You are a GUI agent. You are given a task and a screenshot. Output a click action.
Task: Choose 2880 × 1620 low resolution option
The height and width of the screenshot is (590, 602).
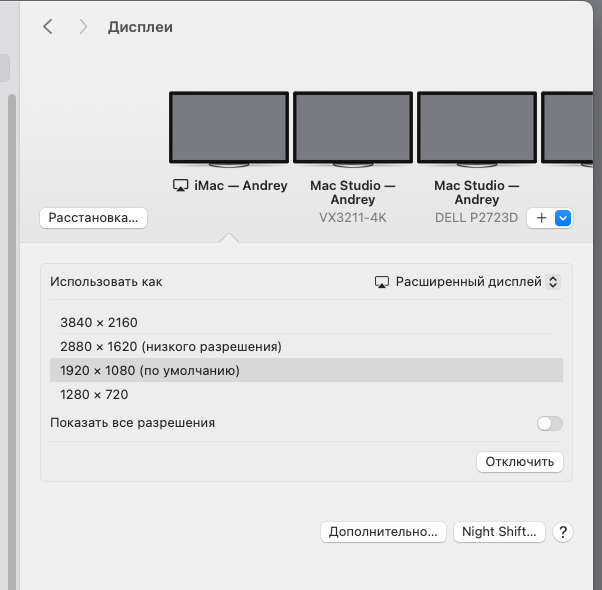point(306,346)
